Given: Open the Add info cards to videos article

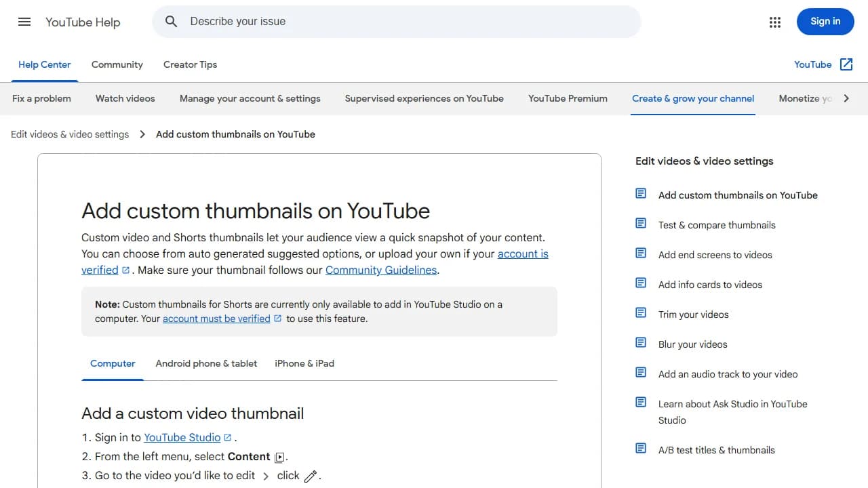Looking at the screenshot, I should 710,285.
